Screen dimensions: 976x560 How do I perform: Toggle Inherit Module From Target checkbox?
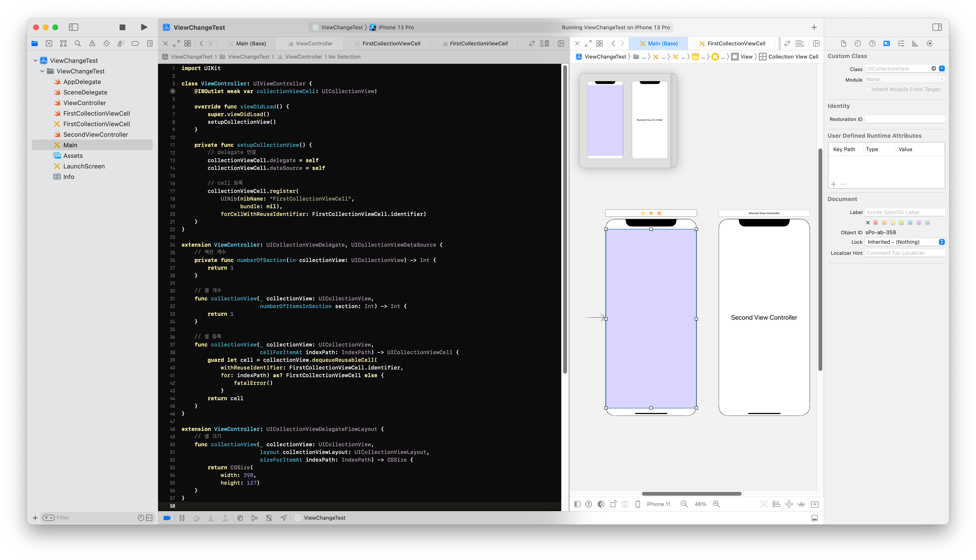pos(867,89)
